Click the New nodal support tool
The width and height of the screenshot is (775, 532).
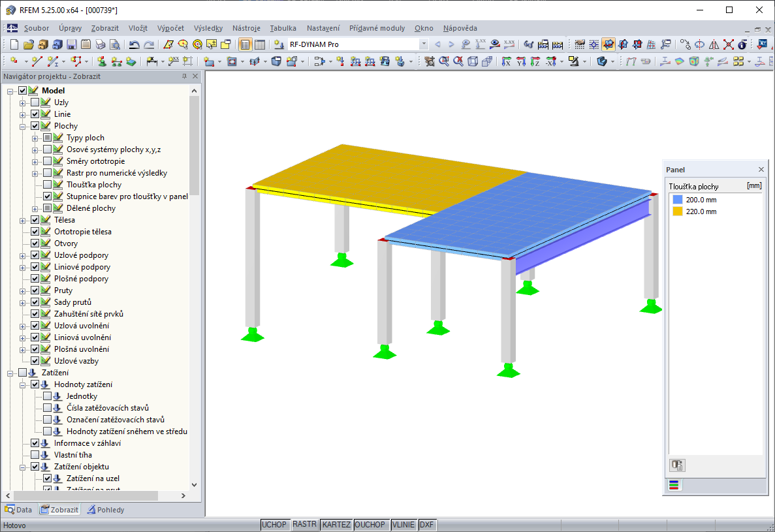[x=101, y=61]
